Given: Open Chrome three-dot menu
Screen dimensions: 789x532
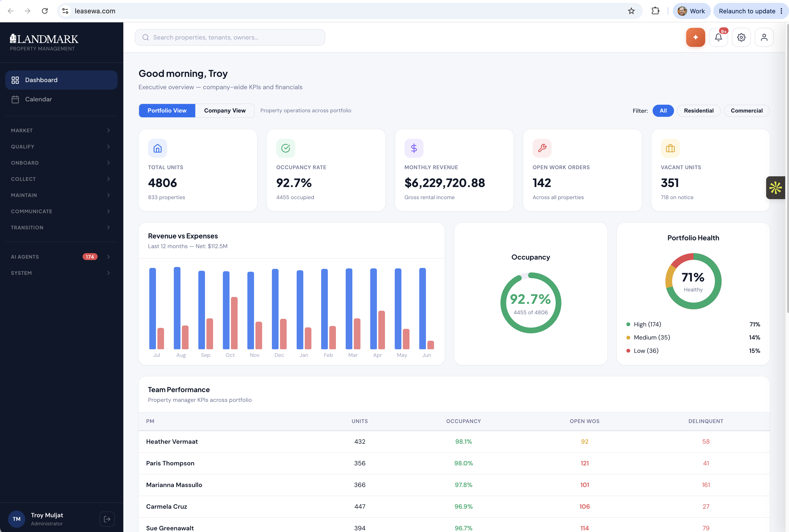Looking at the screenshot, I should point(781,11).
